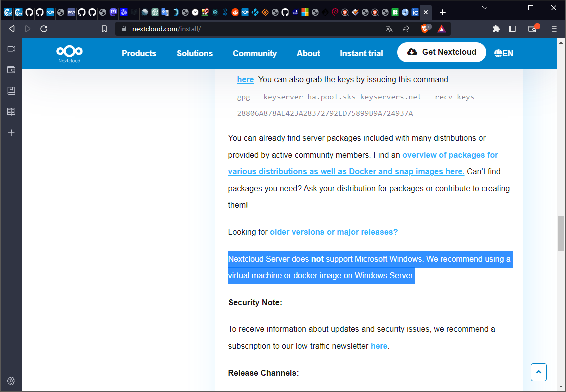Click the share icon in address bar

tap(405, 29)
